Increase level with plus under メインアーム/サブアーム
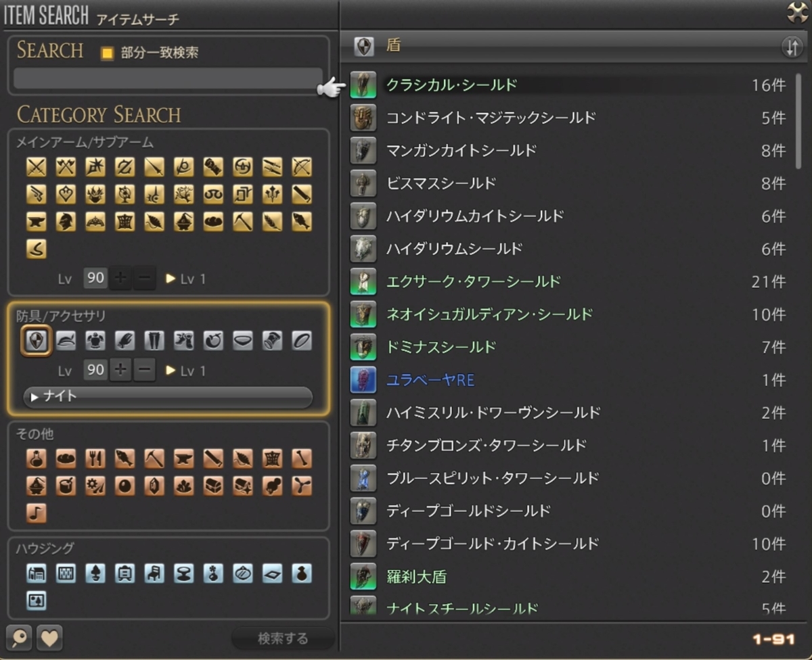The width and height of the screenshot is (812, 660). (120, 278)
